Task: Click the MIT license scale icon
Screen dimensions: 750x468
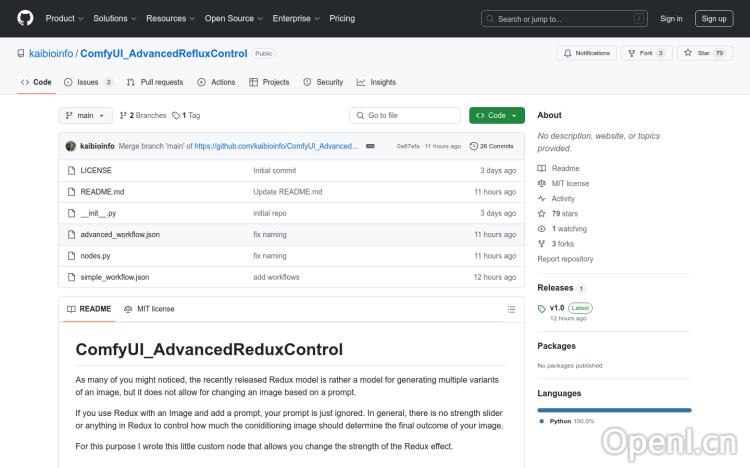Action: coord(543,184)
